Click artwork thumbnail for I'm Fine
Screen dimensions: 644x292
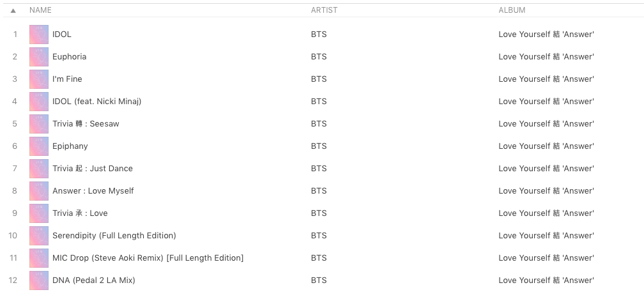tap(39, 79)
